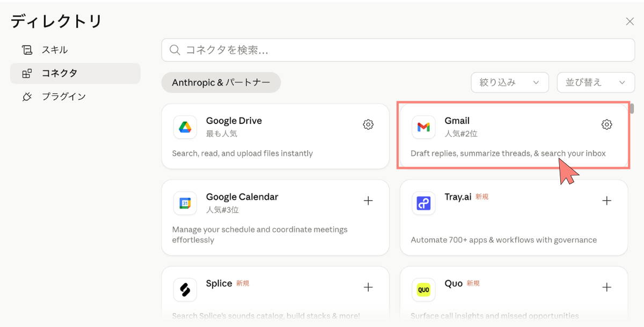
Task: Open the Quo card title
Action: point(453,284)
